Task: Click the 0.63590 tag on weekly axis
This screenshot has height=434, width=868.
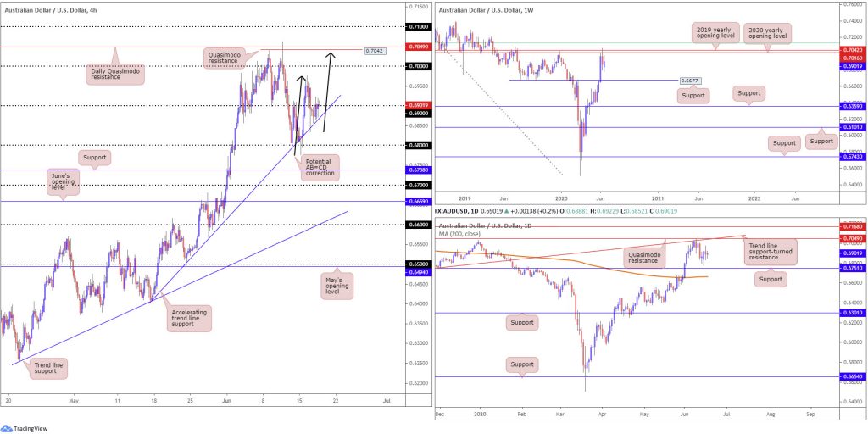Action: pos(854,106)
